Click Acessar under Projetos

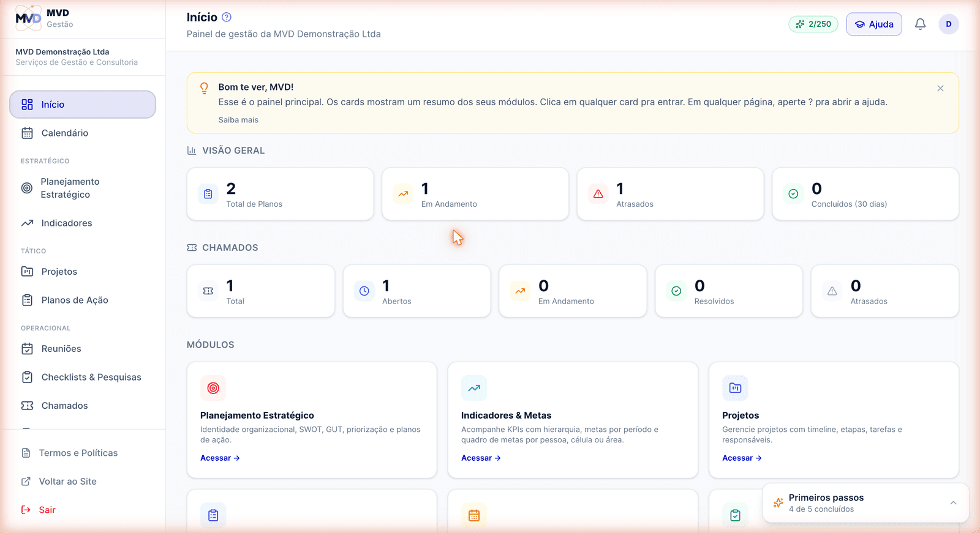(x=742, y=458)
